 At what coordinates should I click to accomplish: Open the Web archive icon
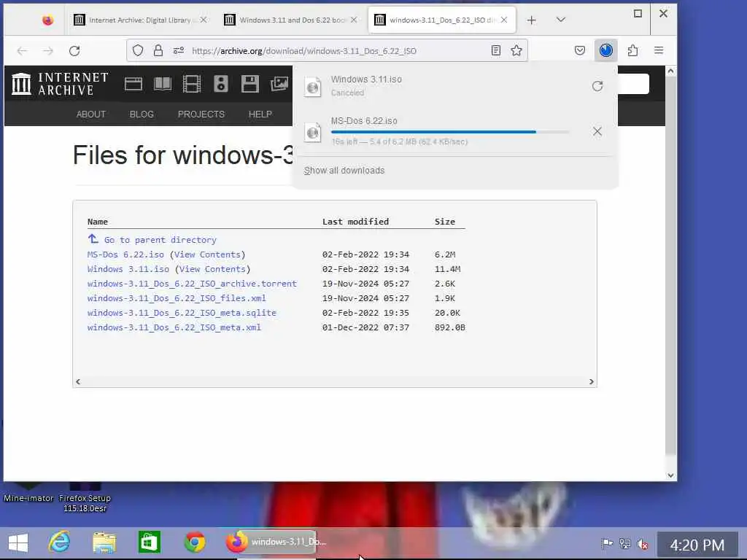[x=133, y=84]
